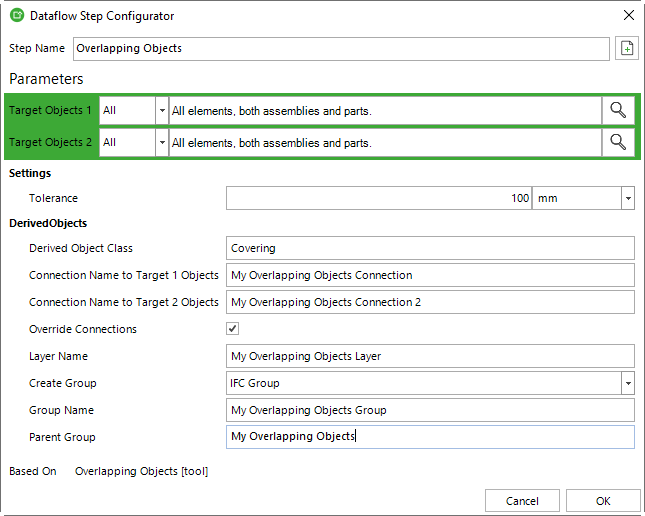This screenshot has height=516, width=645.
Task: Click the Parent Group input field
Action: [x=430, y=437]
